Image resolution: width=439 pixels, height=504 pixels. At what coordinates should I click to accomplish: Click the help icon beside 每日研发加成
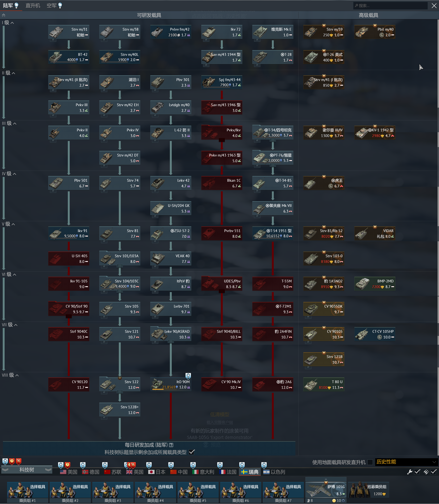click(171, 445)
